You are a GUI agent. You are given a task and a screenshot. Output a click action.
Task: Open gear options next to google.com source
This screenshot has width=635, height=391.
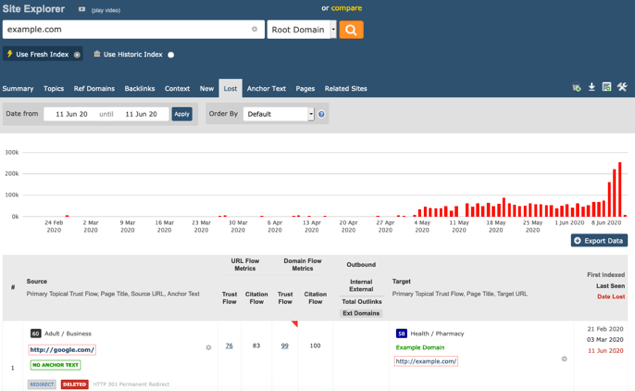[208, 347]
